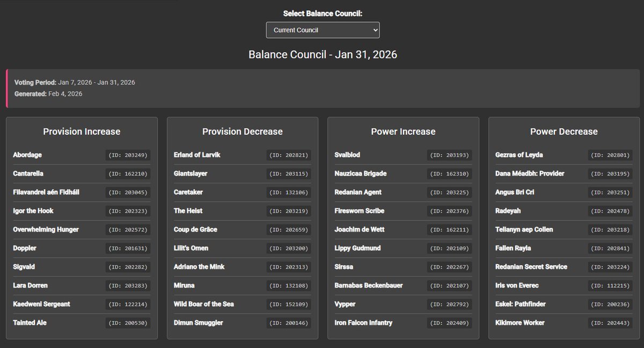Image resolution: width=644 pixels, height=348 pixels.
Task: Click the "Balance Council - Jan 31, 2026" title
Action: click(x=322, y=54)
